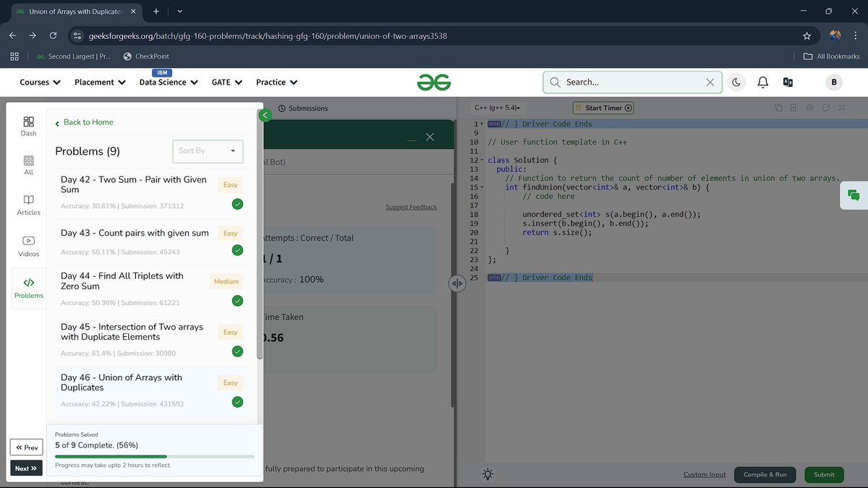Switch to the Submissions tab
This screenshot has height=488, width=868.
tap(303, 108)
